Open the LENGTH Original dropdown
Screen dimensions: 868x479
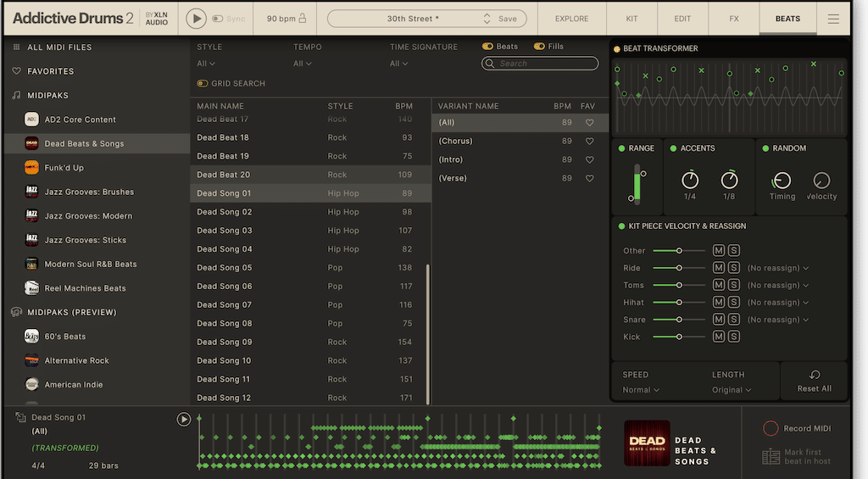pos(732,390)
